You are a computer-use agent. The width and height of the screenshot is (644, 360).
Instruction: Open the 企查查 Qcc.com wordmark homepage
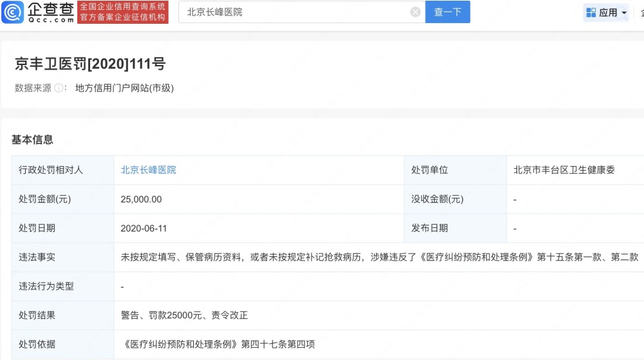click(51, 12)
